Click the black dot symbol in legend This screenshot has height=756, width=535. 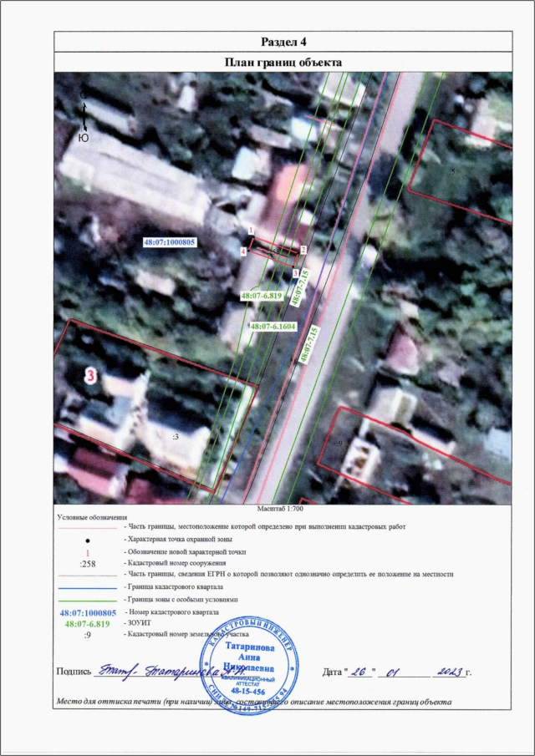tap(87, 540)
